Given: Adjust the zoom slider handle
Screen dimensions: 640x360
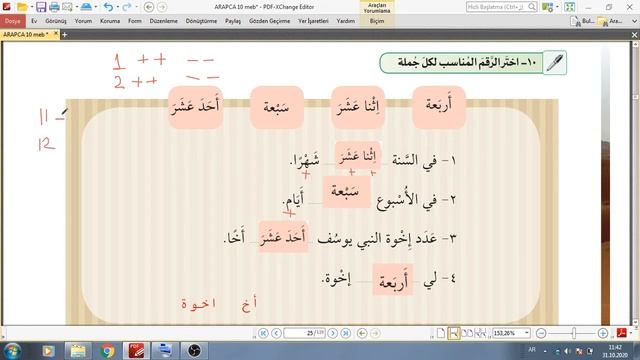Looking at the screenshot, I should (574, 333).
